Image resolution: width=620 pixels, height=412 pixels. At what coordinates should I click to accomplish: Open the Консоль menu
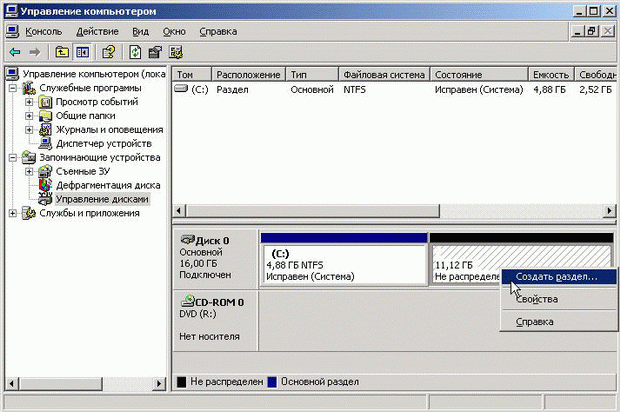(x=44, y=32)
